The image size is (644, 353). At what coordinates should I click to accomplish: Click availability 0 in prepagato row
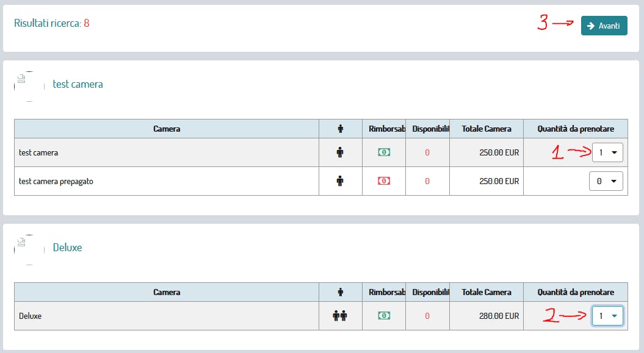[x=427, y=181]
